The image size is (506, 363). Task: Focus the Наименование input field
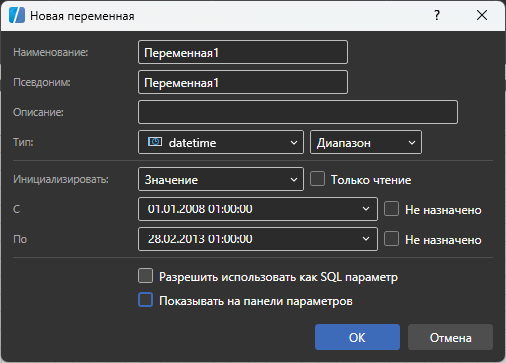tap(243, 52)
